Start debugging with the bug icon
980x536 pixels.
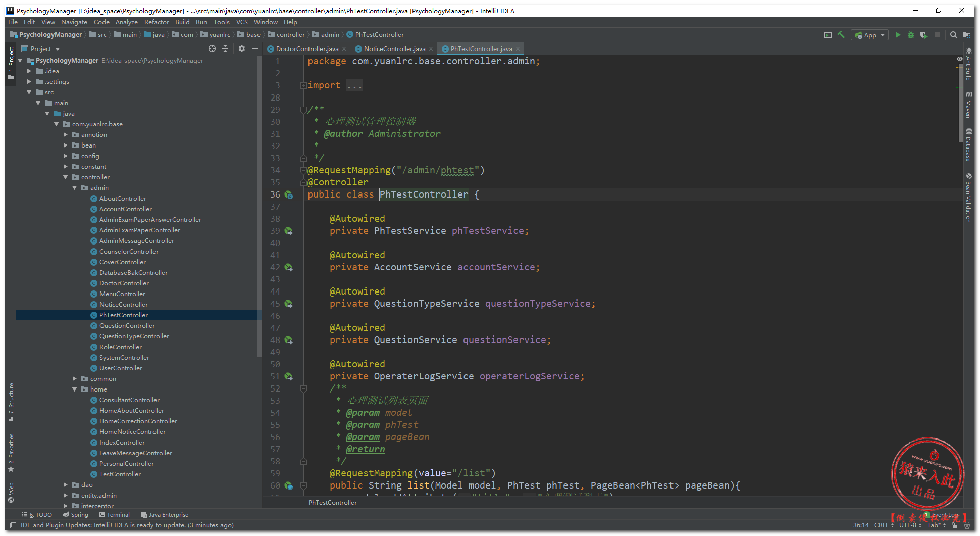pyautogui.click(x=911, y=35)
